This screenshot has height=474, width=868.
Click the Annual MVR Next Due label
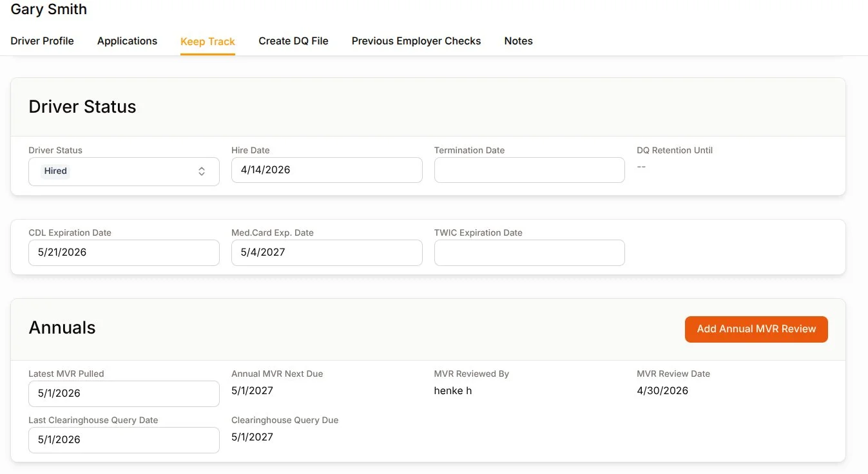tap(277, 374)
